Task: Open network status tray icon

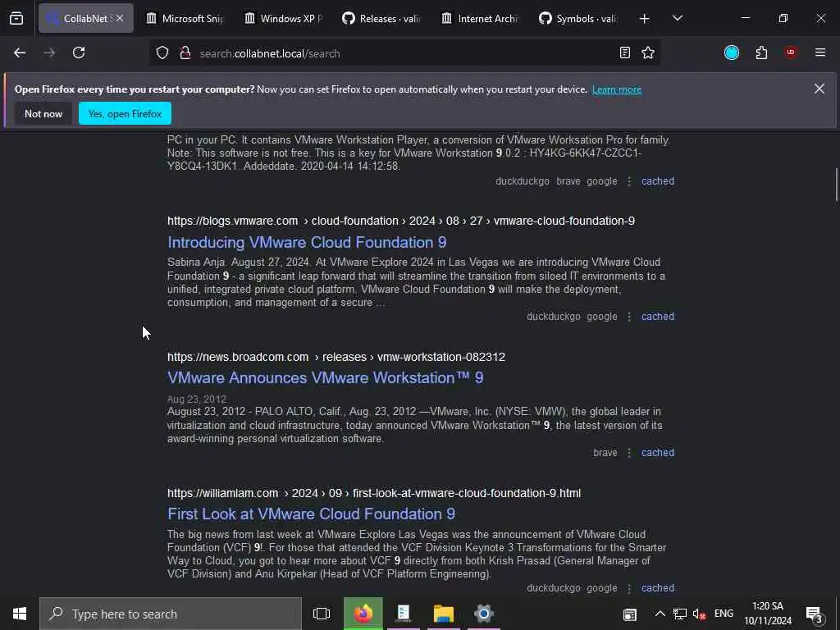Action: pyautogui.click(x=680, y=614)
